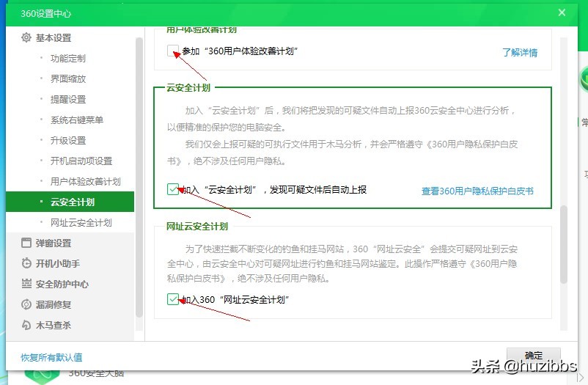Select 提醒设置 in sidebar
This screenshot has height=385, width=588.
pos(70,100)
